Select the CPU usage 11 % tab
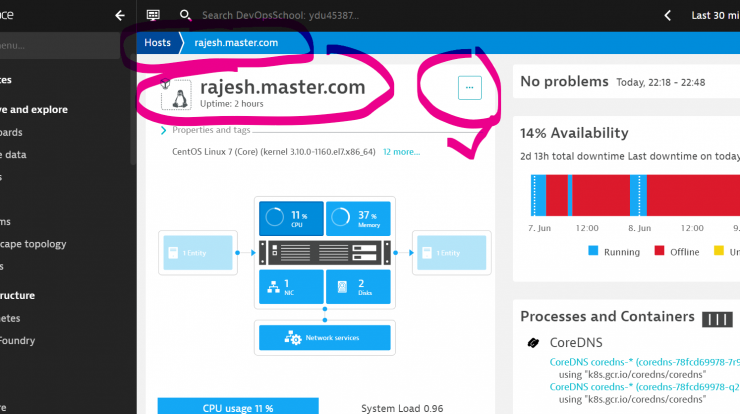Screen dimensions: 740x414 [x=238, y=406]
